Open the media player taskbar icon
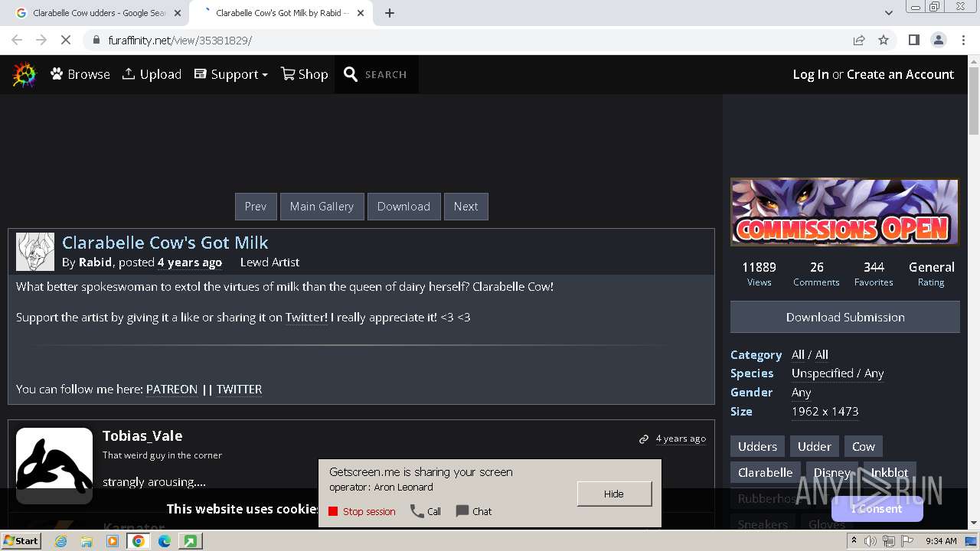Screen dimensions: 980x551 113,541
